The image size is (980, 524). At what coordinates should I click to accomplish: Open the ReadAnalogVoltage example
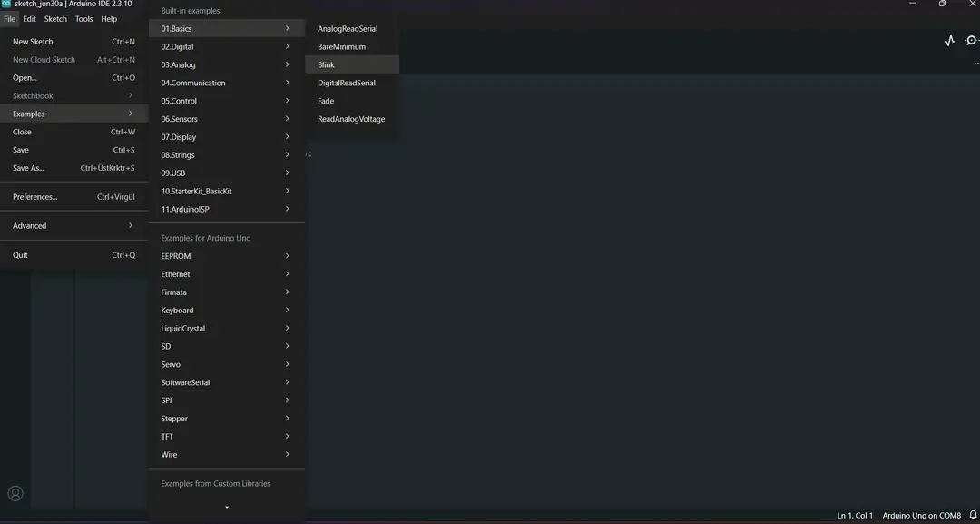pos(352,120)
